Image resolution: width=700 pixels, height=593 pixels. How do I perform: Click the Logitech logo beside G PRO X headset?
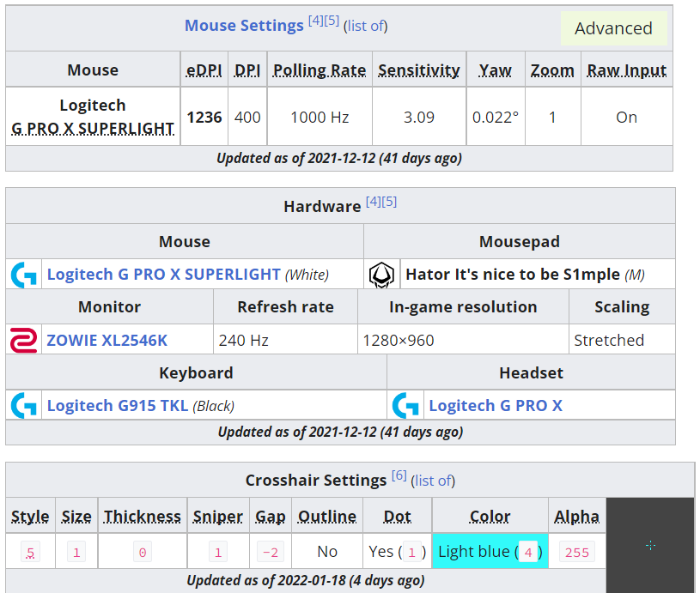[405, 405]
